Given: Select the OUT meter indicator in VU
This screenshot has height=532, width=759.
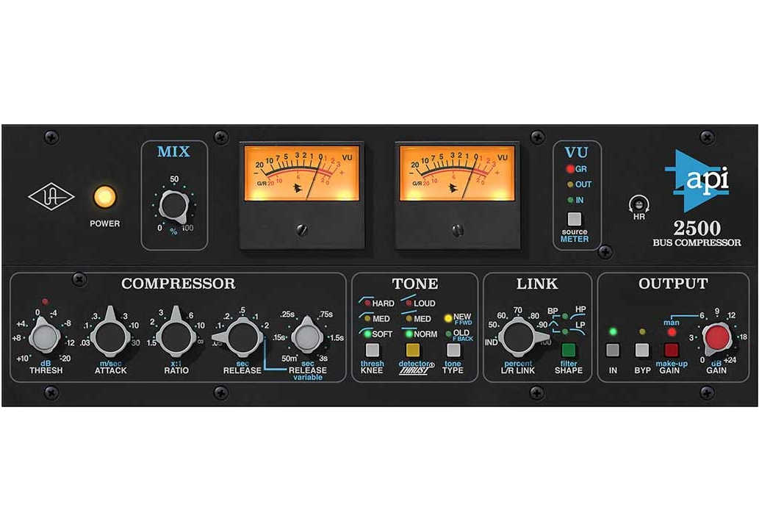Looking at the screenshot, I should pos(570,184).
